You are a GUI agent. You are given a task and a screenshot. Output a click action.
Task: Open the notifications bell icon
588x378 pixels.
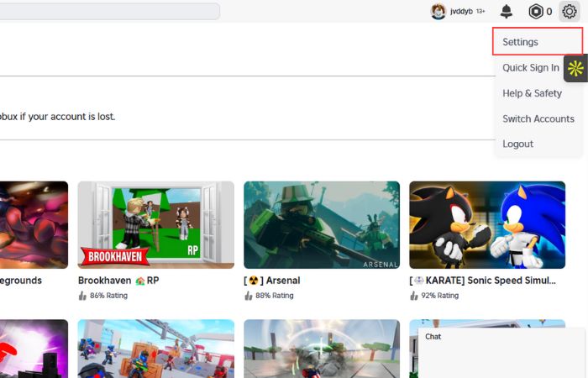(507, 11)
